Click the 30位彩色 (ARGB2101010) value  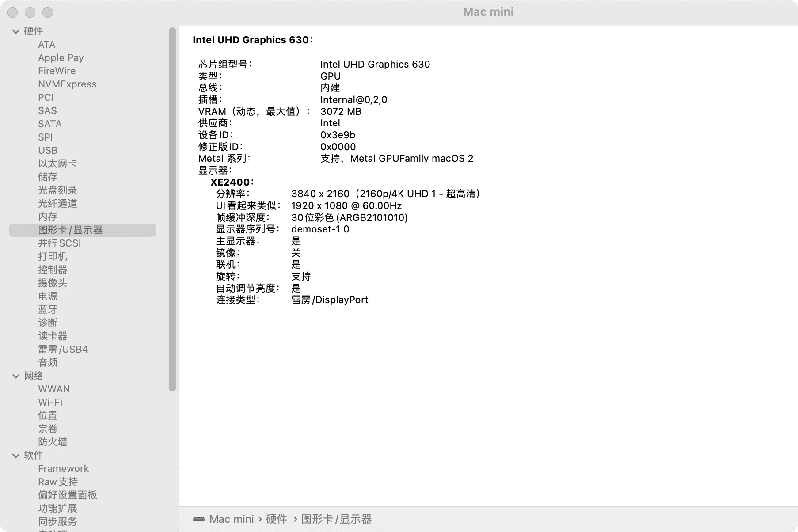pyautogui.click(x=350, y=217)
